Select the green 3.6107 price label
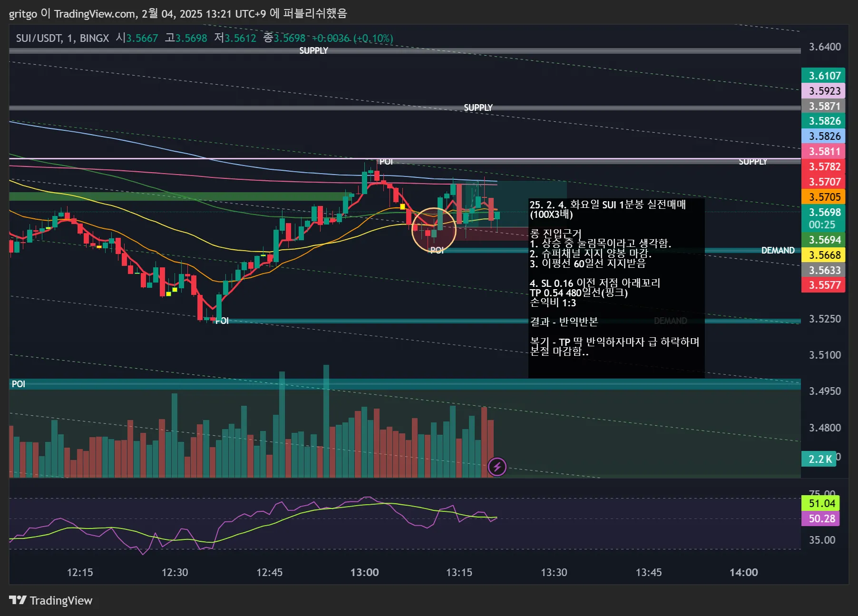Image resolution: width=858 pixels, height=616 pixels. [823, 76]
